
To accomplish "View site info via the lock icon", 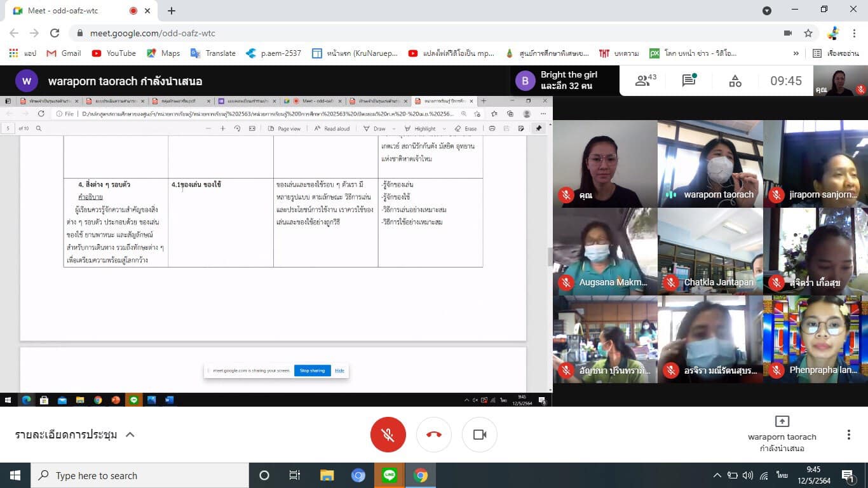I will tap(80, 33).
